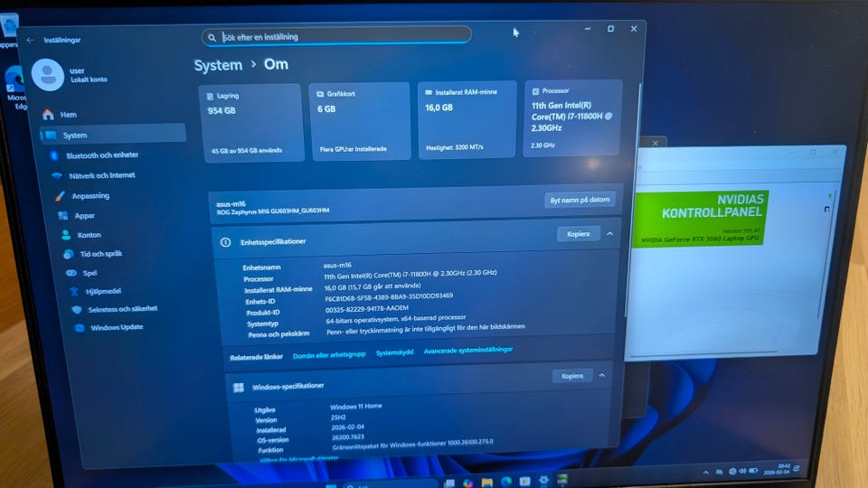Viewport: 868px width, 488px height.
Task: Open the Grafikkort 6 GB card
Action: point(360,122)
